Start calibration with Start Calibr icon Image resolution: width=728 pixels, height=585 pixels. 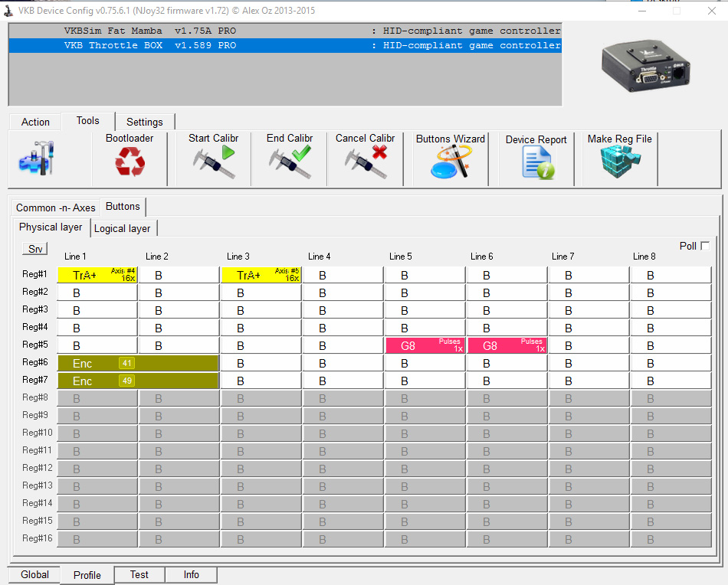[x=214, y=162]
